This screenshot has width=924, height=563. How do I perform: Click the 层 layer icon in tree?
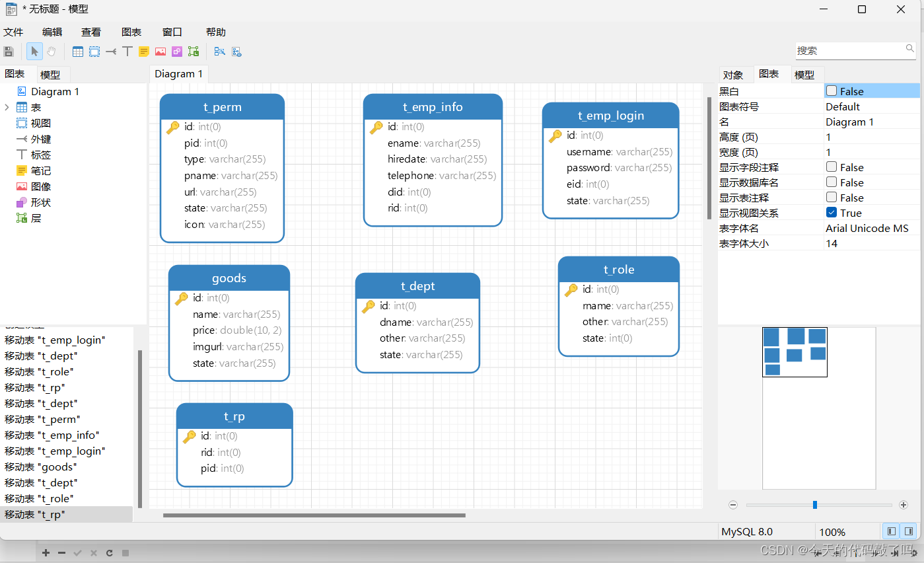click(22, 219)
